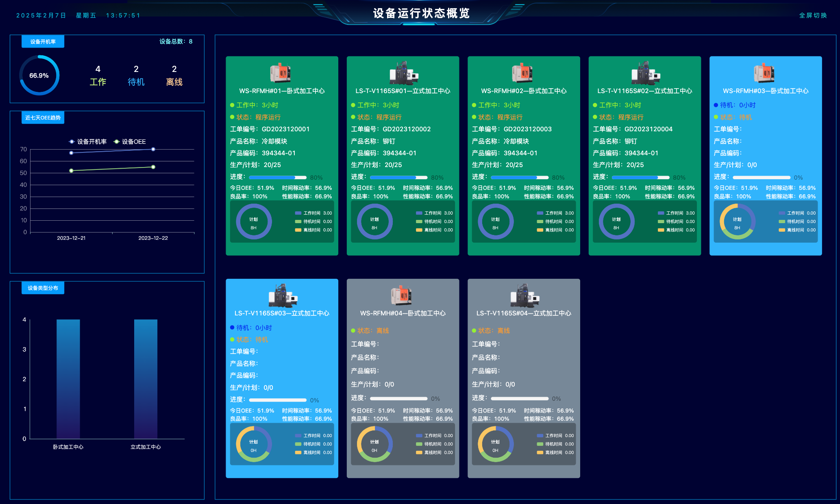This screenshot has height=504, width=840.
Task: Click WS-RFMH#03 standby machine icon
Action: (x=764, y=73)
